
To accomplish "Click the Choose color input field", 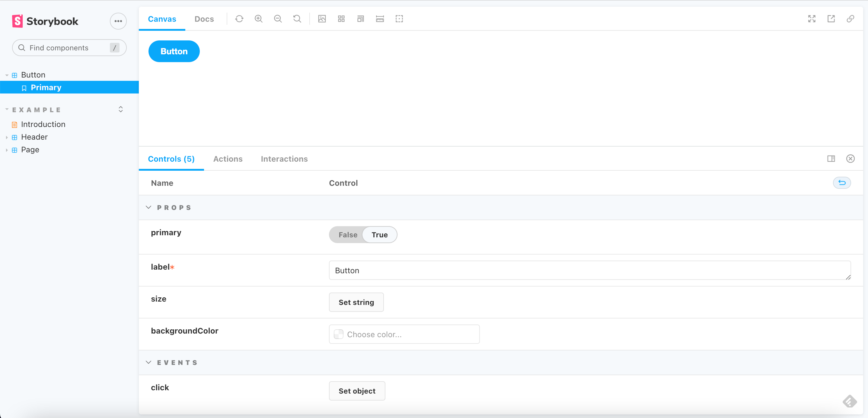I will click(404, 334).
